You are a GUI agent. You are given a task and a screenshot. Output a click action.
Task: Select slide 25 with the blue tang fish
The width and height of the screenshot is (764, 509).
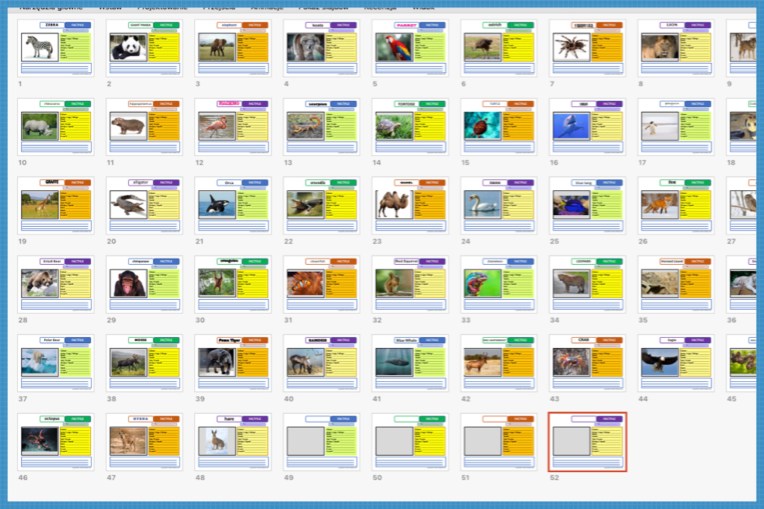588,206
